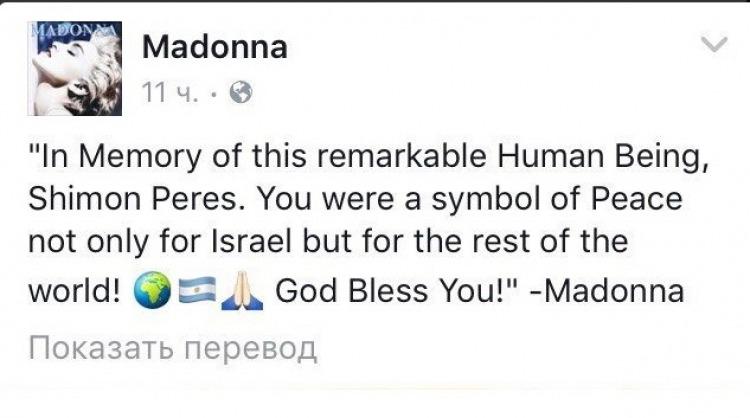This screenshot has width=750, height=418.
Task: Click the word "world!" before the emojis
Action: click(75, 290)
